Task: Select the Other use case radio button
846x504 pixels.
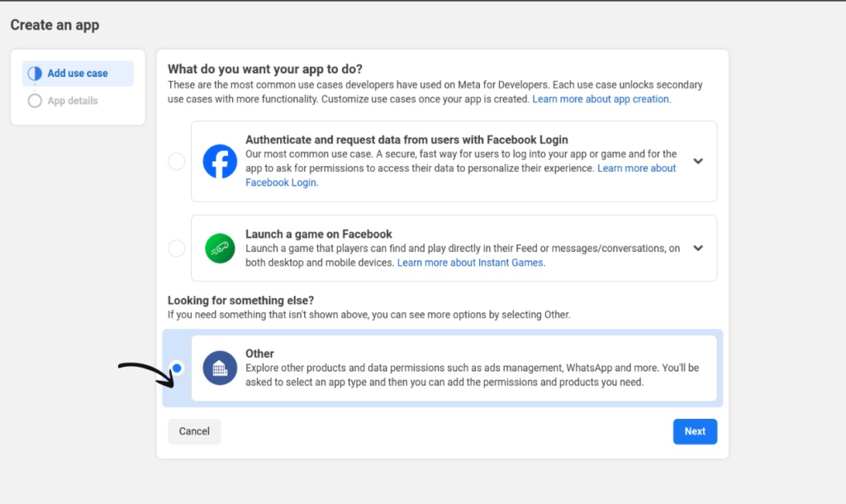Action: coord(177,368)
